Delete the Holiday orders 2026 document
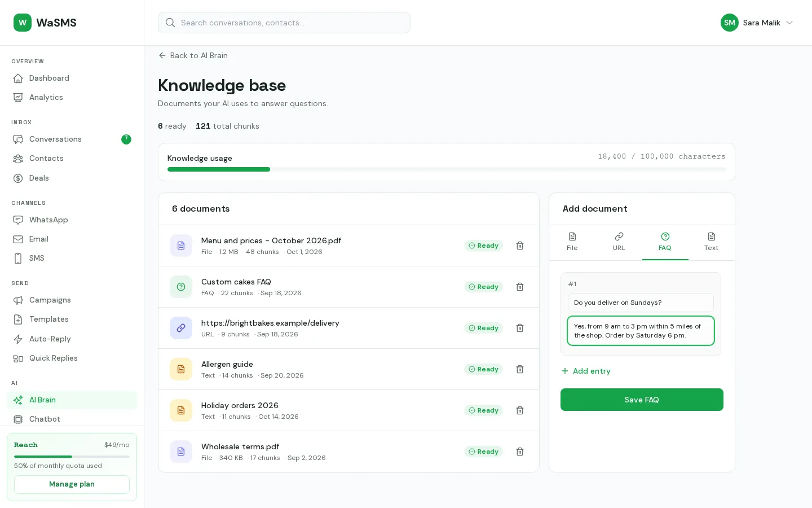This screenshot has width=812, height=508. pos(520,410)
